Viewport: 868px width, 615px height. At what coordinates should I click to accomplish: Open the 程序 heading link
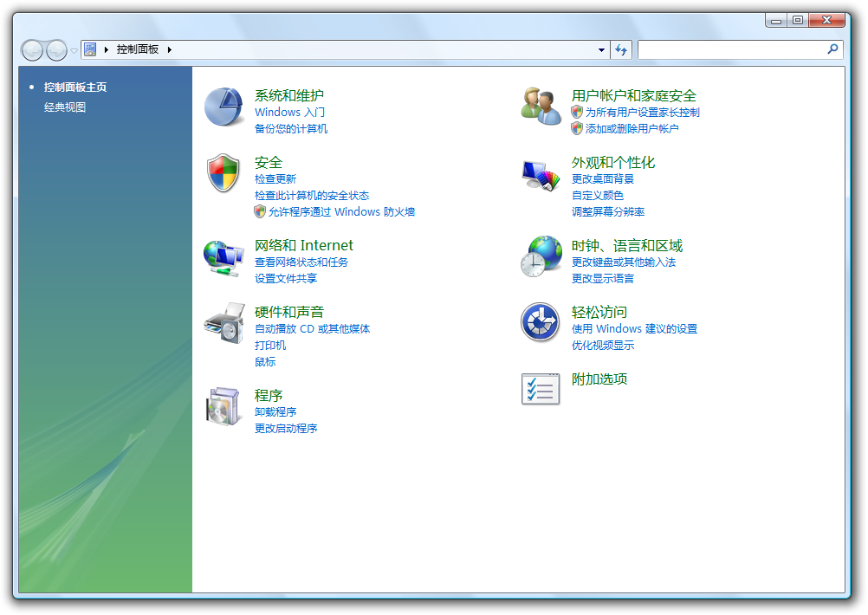pyautogui.click(x=269, y=395)
